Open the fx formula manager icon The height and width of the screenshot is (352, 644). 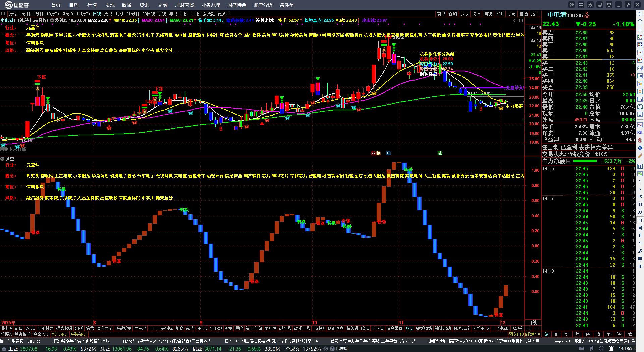click(x=590, y=5)
